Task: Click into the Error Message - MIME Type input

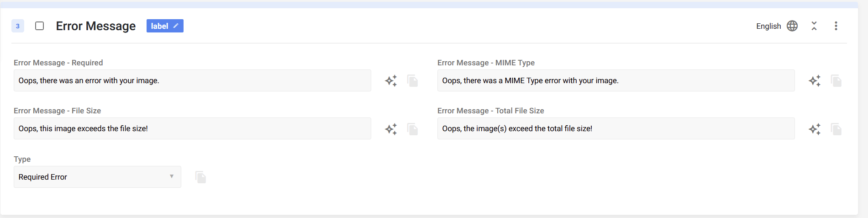Action: click(x=616, y=80)
